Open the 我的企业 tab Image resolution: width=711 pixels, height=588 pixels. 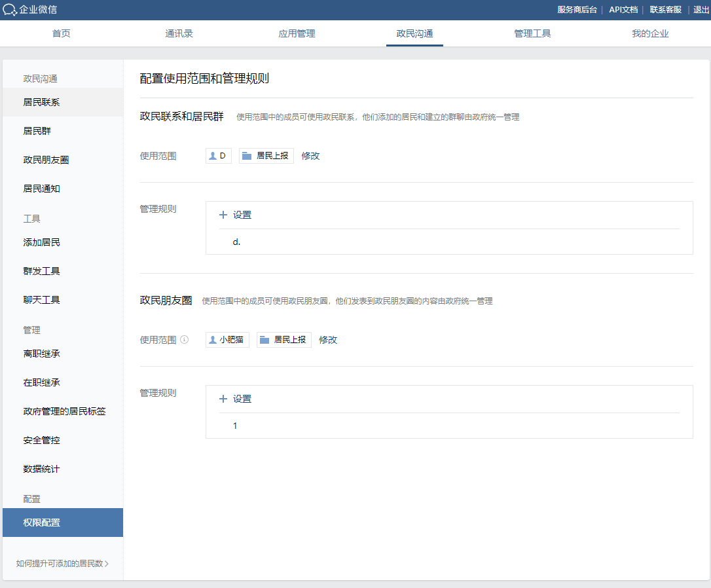650,33
